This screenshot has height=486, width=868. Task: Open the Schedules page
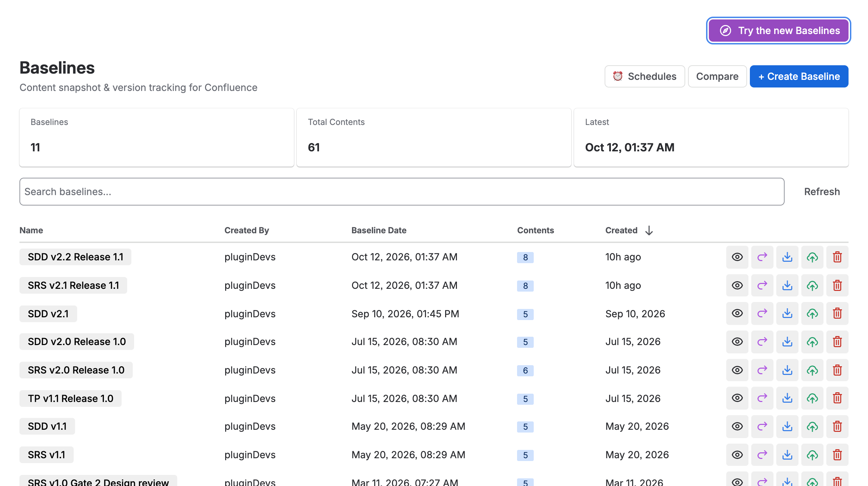tap(645, 76)
